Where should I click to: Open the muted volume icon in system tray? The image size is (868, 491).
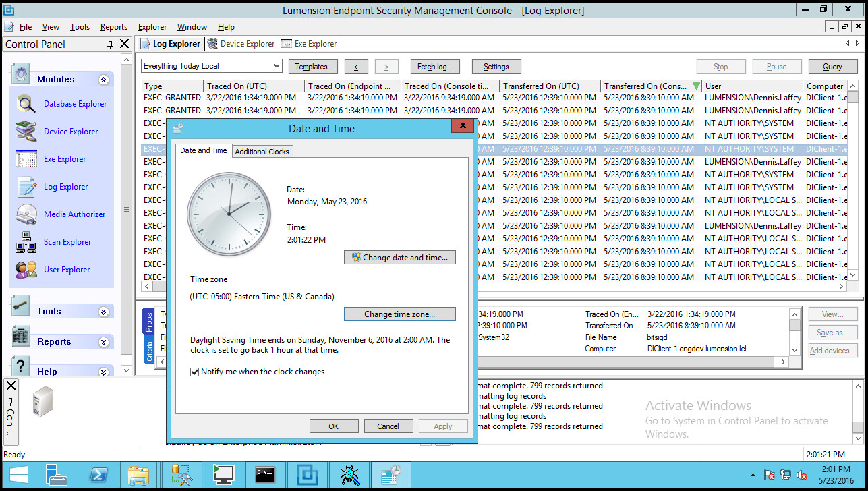click(803, 474)
